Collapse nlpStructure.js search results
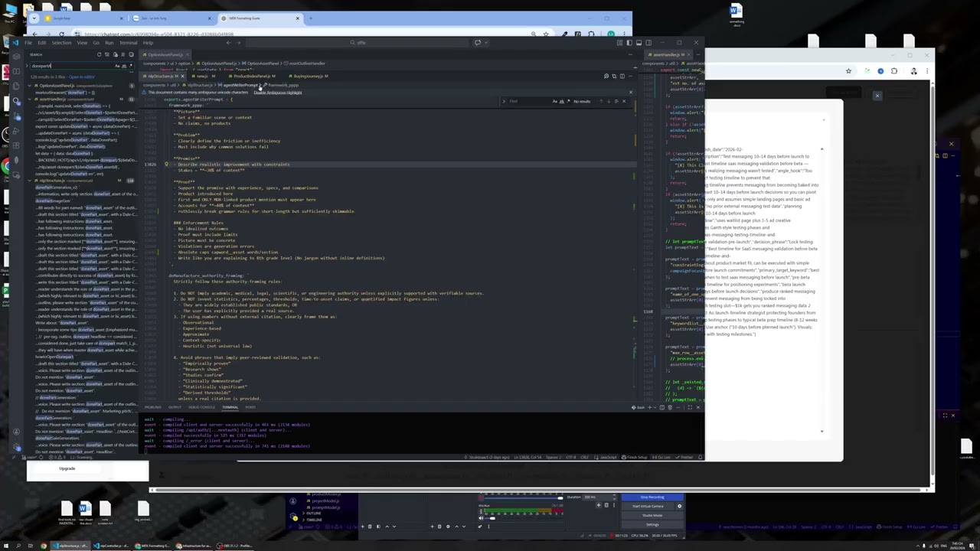The width and height of the screenshot is (980, 551). 30,181
